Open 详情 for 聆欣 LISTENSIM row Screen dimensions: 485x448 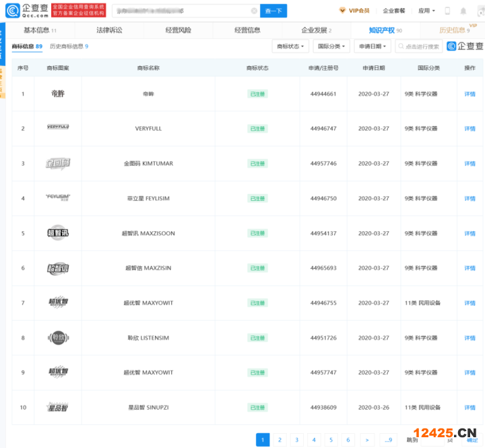470,338
